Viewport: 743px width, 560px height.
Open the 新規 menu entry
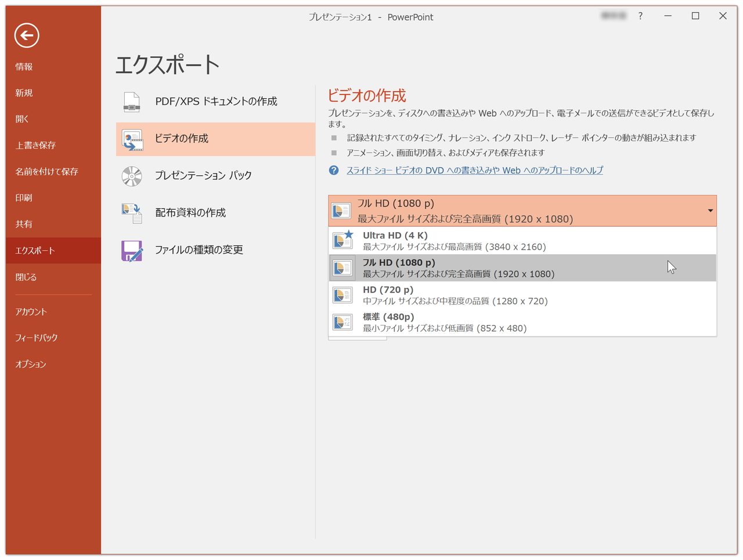coord(23,92)
